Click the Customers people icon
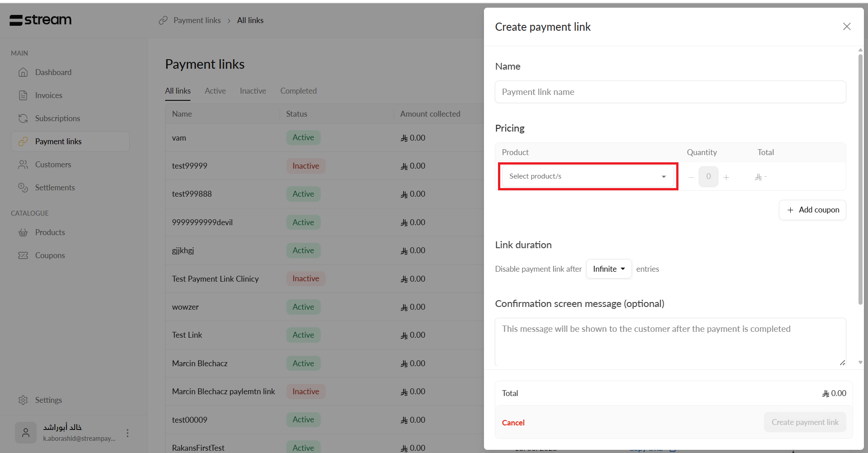 click(23, 165)
